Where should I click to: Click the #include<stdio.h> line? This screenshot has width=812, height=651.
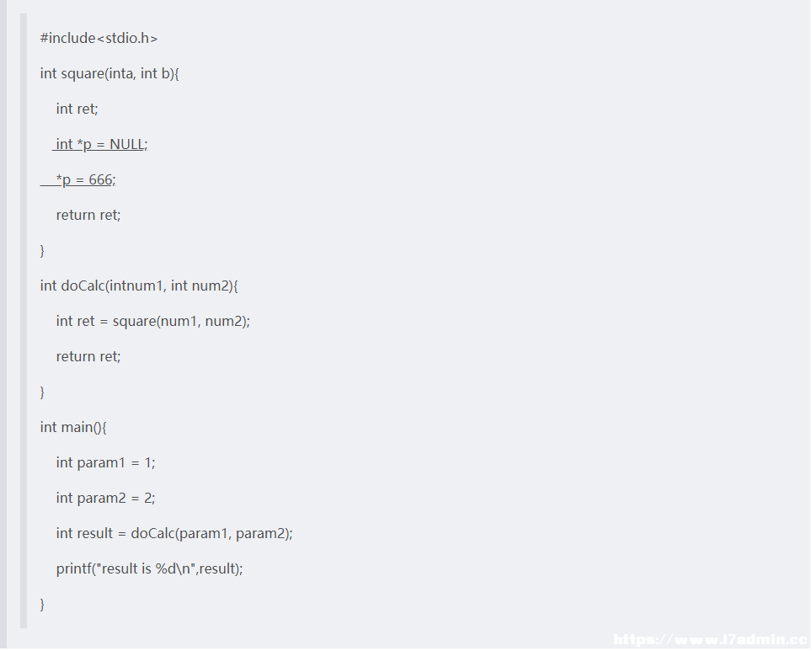click(99, 39)
